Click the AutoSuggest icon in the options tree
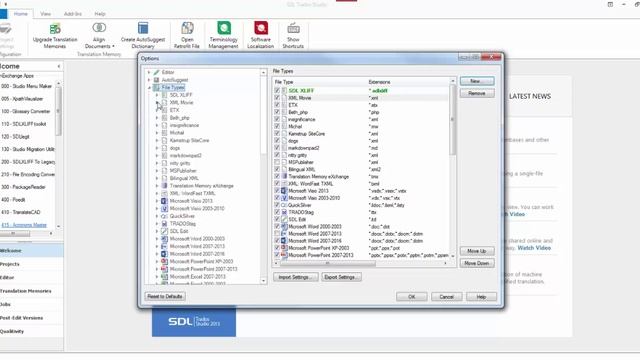 tap(156, 80)
